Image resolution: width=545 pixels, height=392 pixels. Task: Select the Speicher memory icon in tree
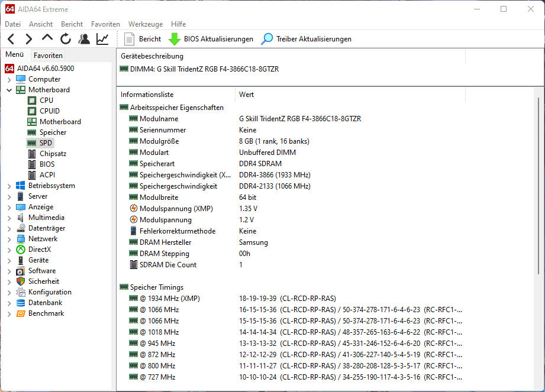pyautogui.click(x=31, y=132)
